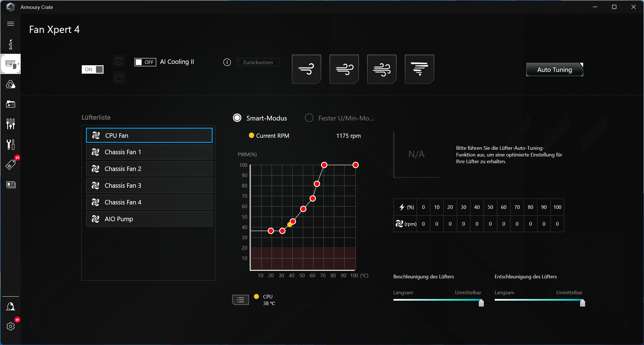The width and height of the screenshot is (644, 345).
Task: Select Chassis Fan 2 in Lüfterliste
Action: click(149, 169)
